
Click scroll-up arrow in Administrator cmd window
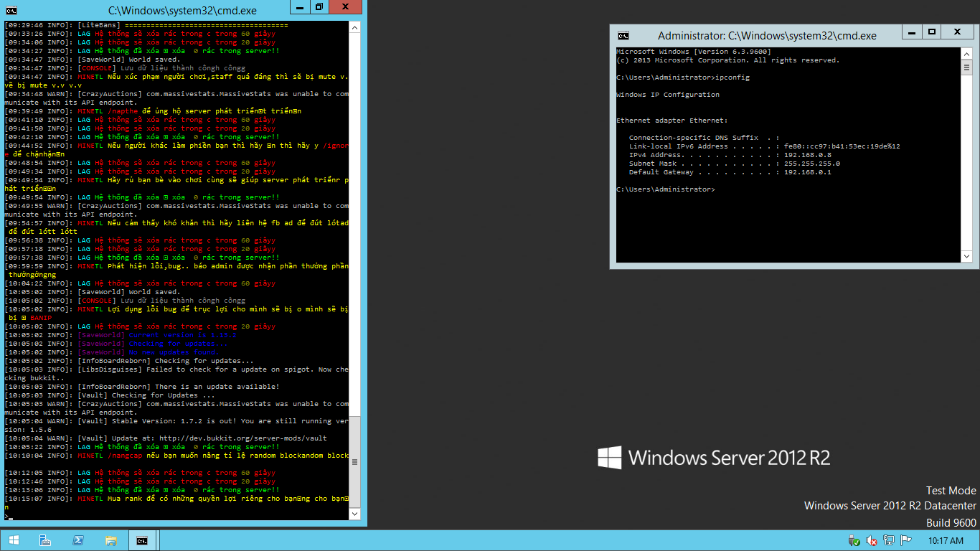click(966, 53)
